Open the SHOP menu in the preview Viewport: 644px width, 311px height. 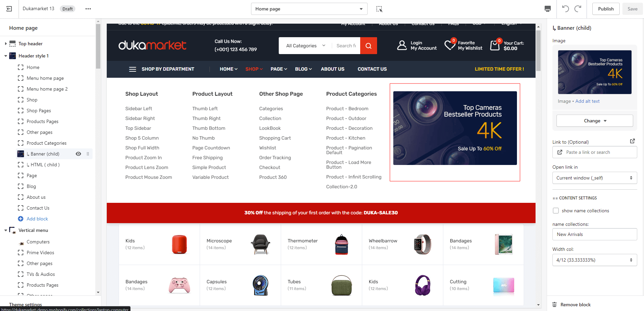(254, 69)
